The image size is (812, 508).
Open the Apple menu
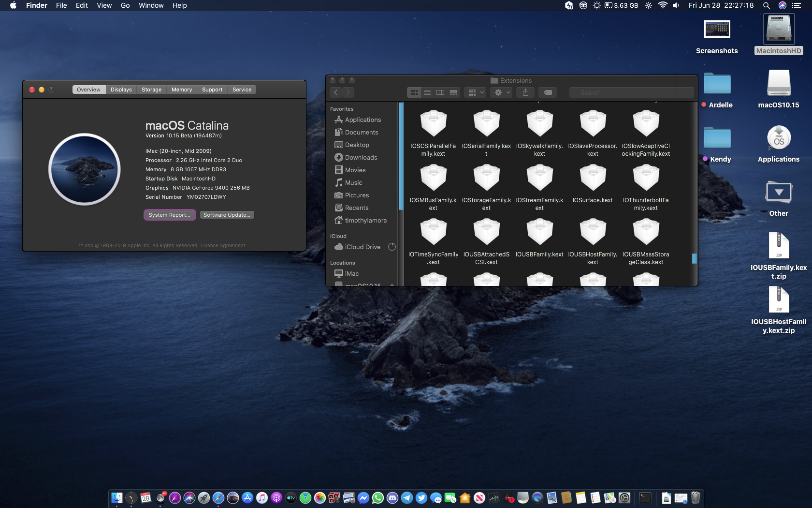pos(13,5)
